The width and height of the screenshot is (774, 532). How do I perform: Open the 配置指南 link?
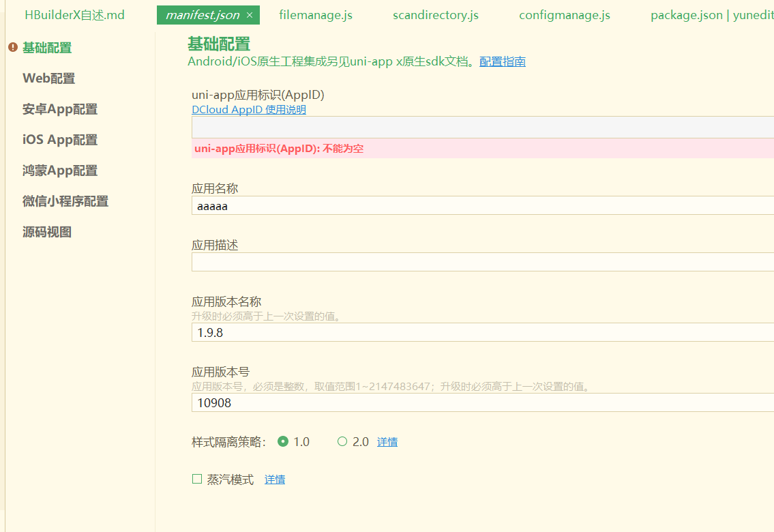(x=502, y=61)
